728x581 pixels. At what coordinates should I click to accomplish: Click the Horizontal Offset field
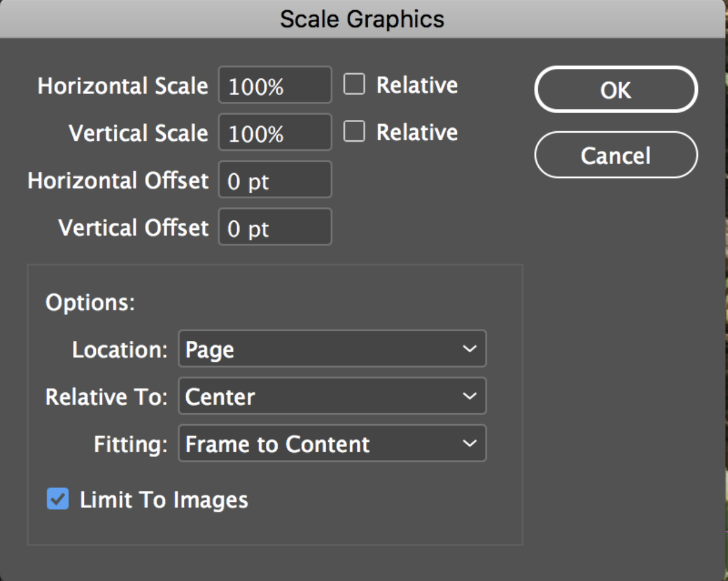[274, 180]
